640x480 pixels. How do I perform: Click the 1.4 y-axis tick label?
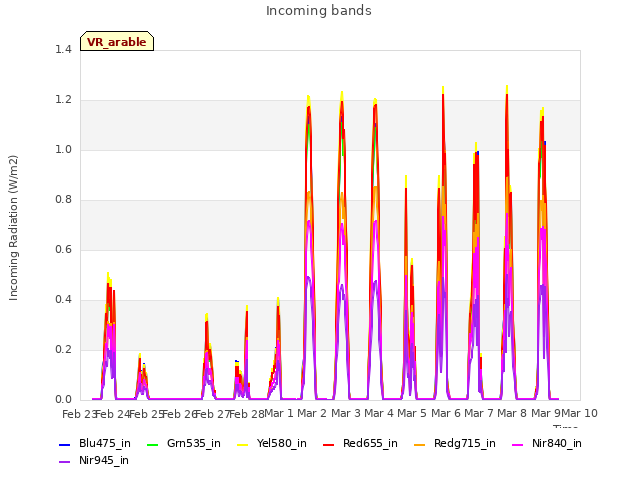pos(63,49)
